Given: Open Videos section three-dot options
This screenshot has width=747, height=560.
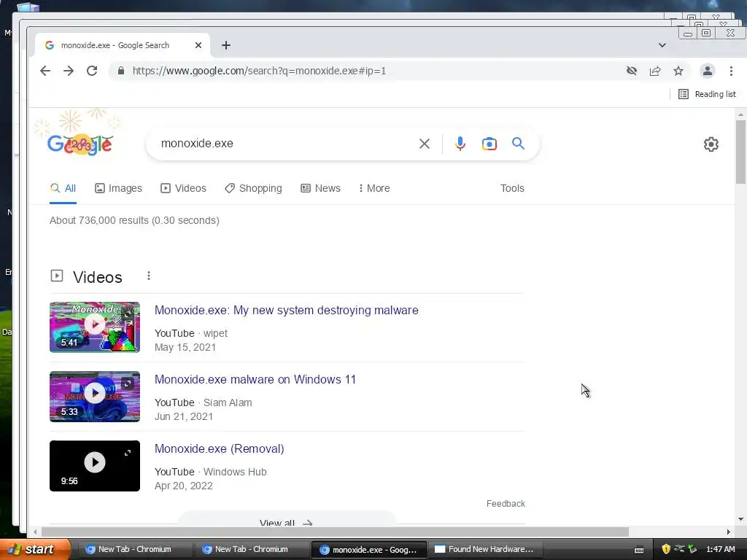Looking at the screenshot, I should (x=149, y=276).
